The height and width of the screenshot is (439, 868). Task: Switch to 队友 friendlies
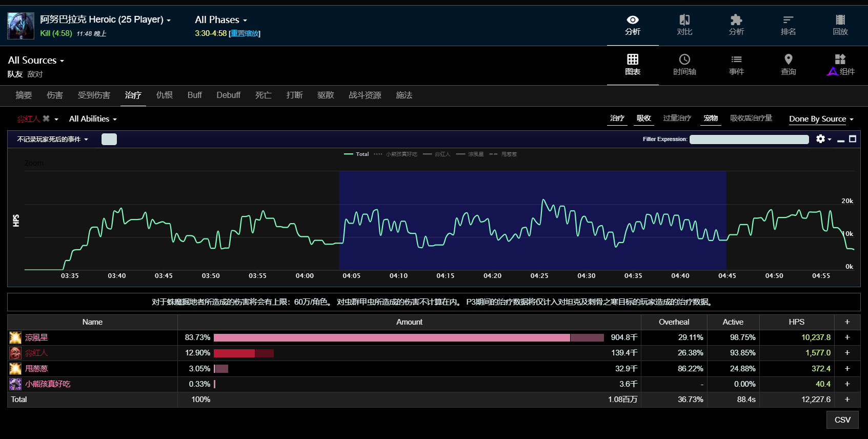(x=15, y=74)
